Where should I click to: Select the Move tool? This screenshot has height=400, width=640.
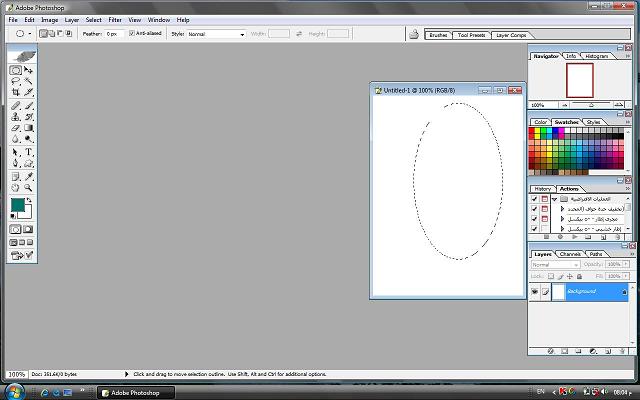coord(29,71)
